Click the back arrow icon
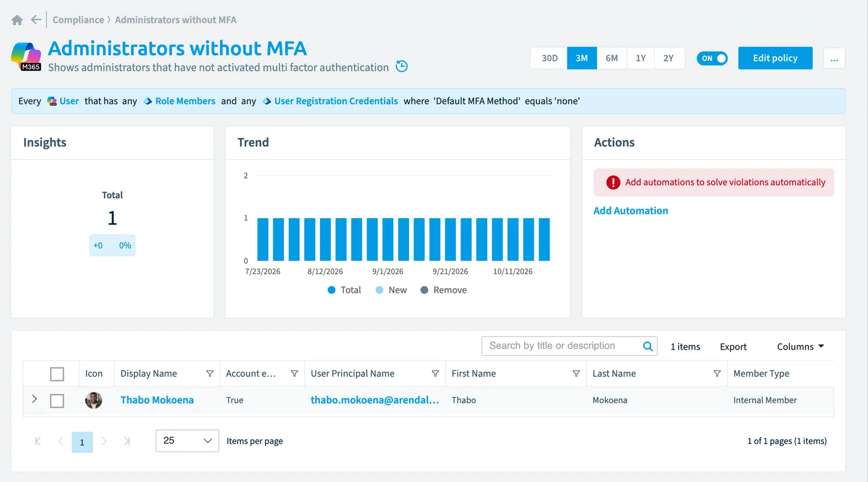This screenshot has width=868, height=482. click(x=36, y=20)
